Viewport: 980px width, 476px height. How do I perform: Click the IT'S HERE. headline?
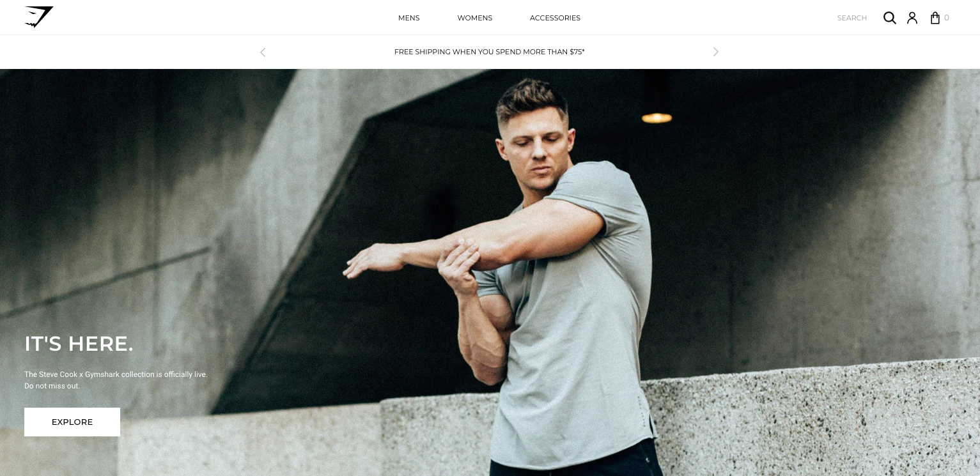coord(79,344)
